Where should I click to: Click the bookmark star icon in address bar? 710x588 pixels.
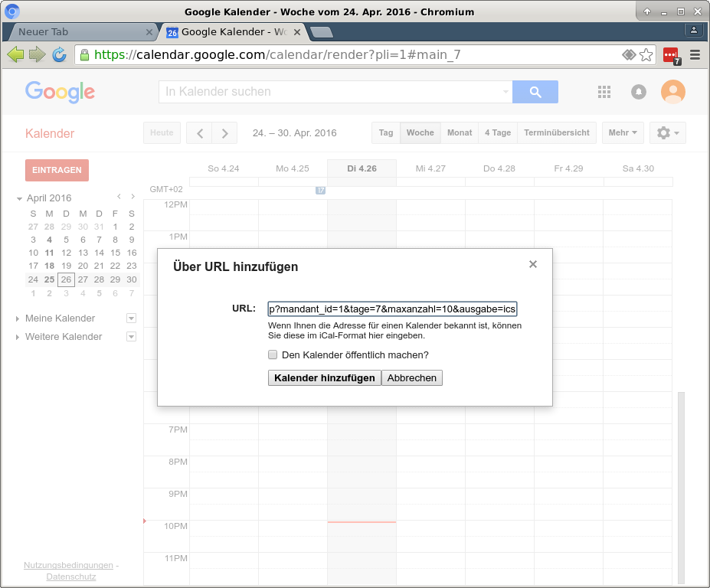(x=646, y=54)
